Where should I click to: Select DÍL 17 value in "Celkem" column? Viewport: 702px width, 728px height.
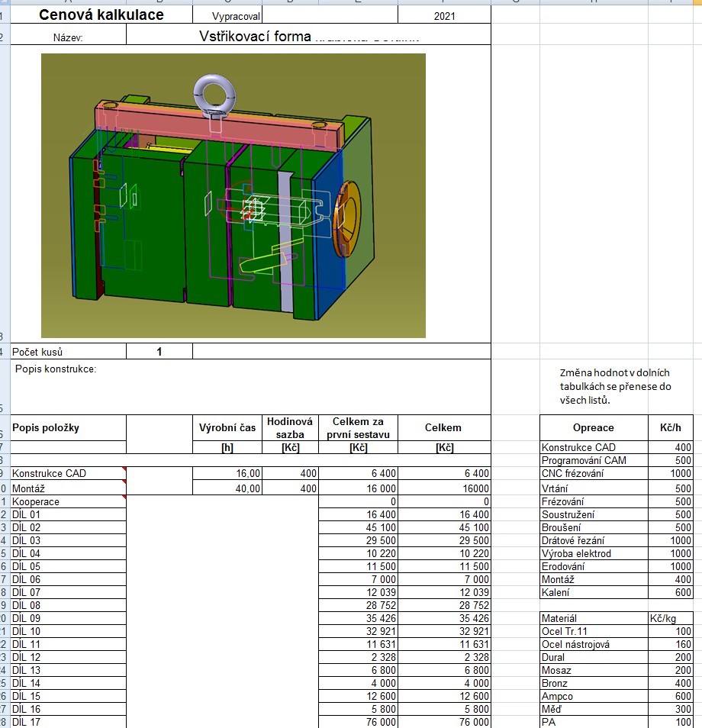(444, 722)
